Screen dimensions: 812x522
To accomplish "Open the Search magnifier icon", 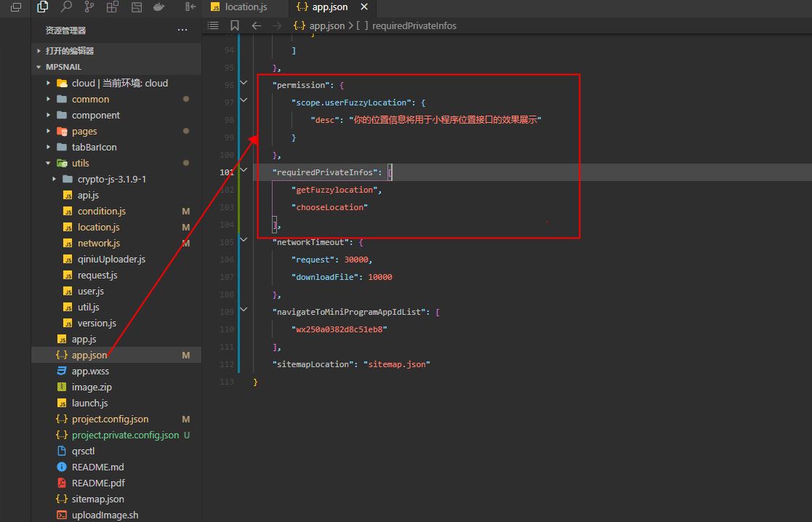I will tap(66, 7).
